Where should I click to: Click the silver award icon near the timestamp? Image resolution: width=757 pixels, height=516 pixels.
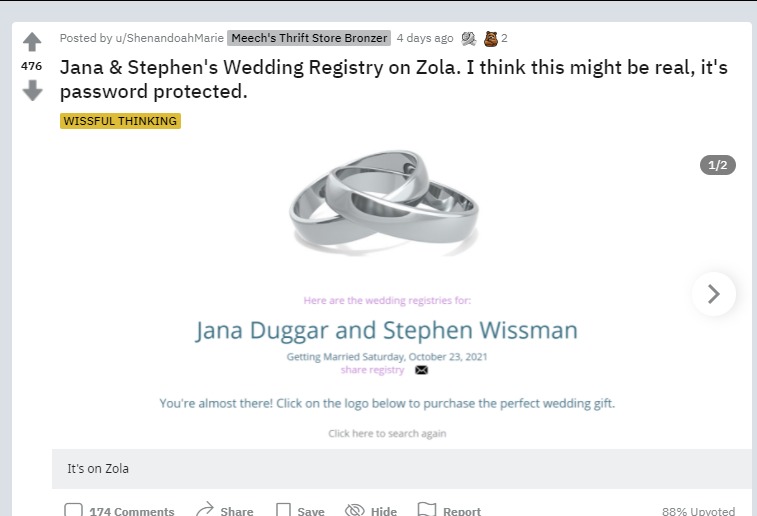(x=468, y=38)
